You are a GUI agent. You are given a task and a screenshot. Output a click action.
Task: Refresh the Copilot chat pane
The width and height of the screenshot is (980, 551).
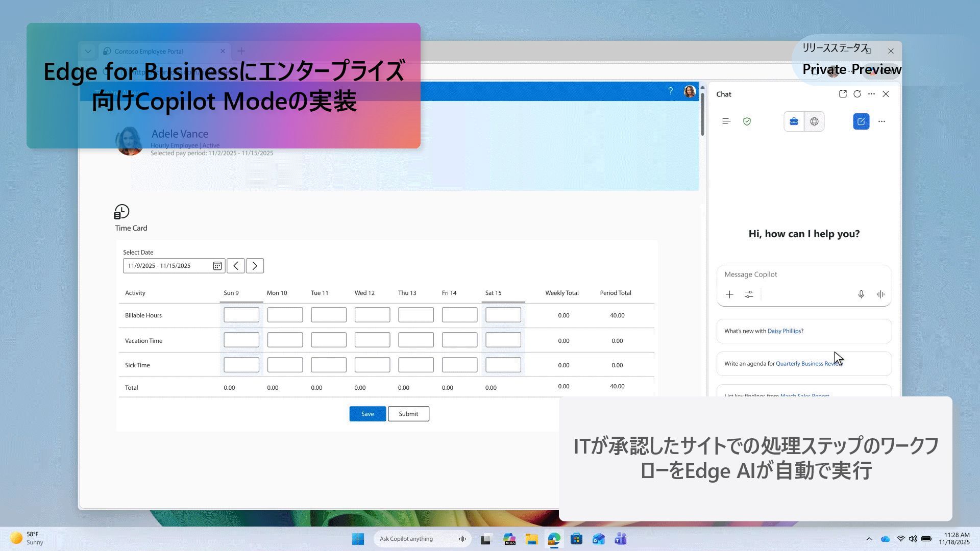coord(857,94)
